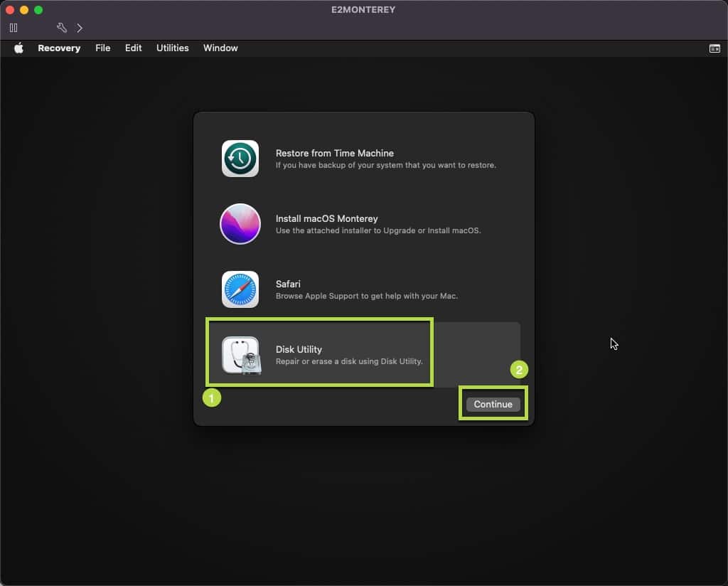This screenshot has height=586, width=728.
Task: Select Restore from Time Machine title
Action: click(334, 153)
